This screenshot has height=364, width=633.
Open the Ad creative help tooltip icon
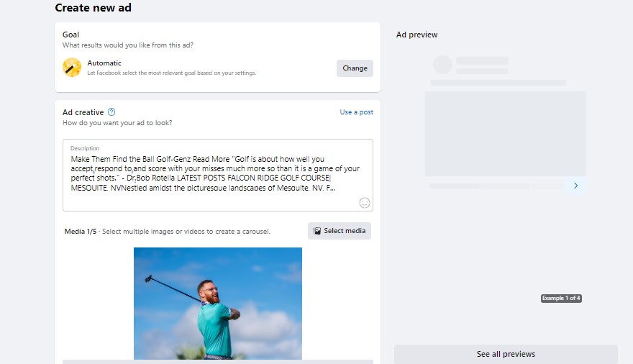point(111,112)
